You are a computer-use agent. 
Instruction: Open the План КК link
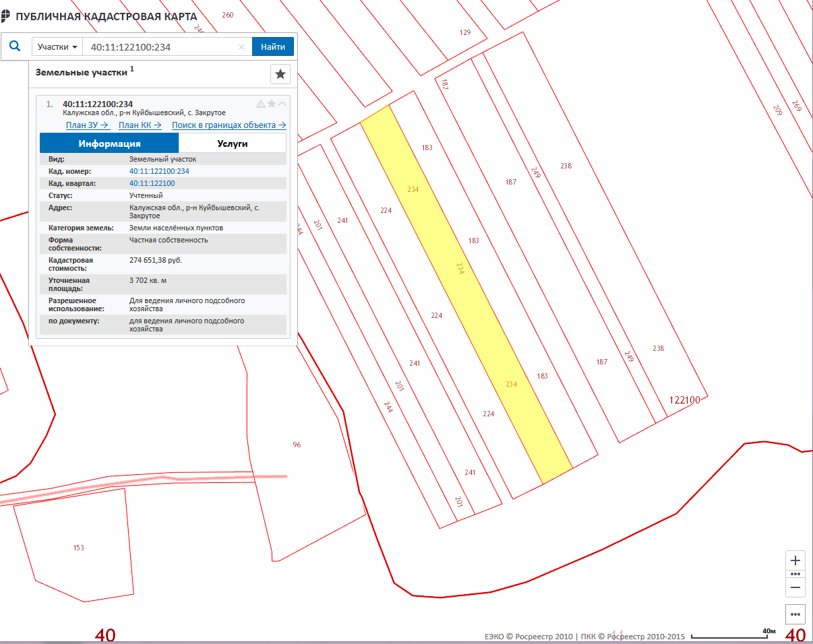pyautogui.click(x=140, y=125)
